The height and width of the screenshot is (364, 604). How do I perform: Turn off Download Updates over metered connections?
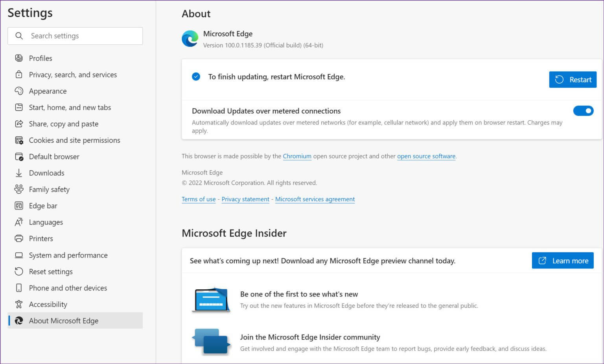[583, 111]
